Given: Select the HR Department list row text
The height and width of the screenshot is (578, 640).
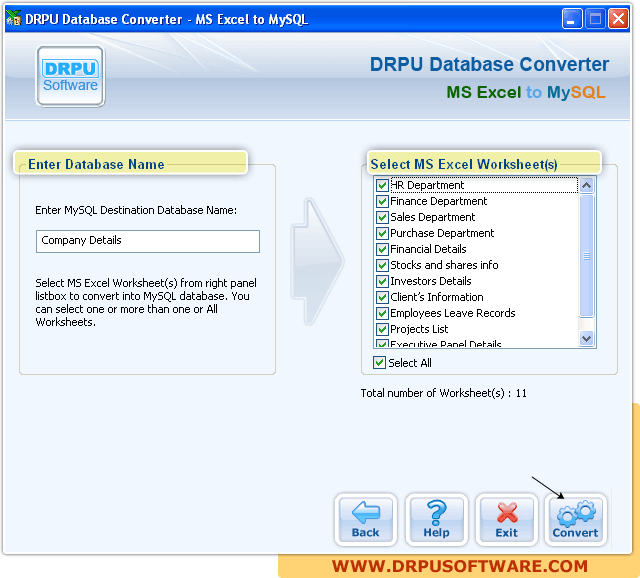Looking at the screenshot, I should [427, 185].
